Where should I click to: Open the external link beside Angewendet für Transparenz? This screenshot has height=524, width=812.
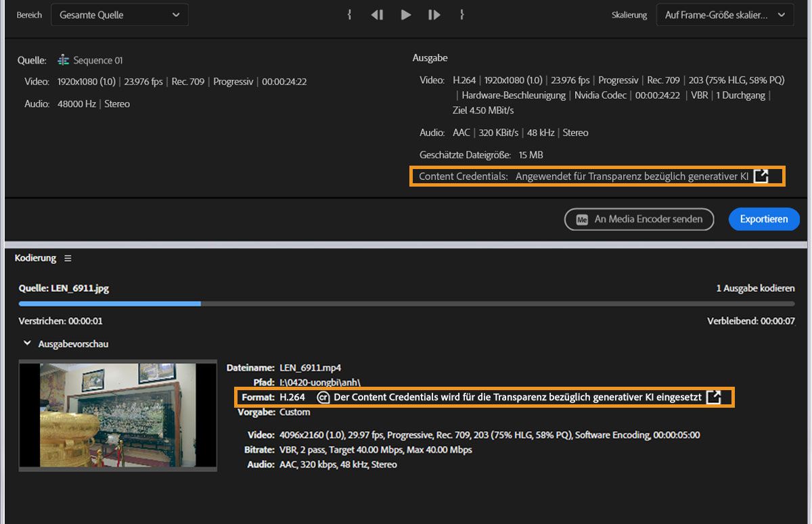tap(762, 176)
